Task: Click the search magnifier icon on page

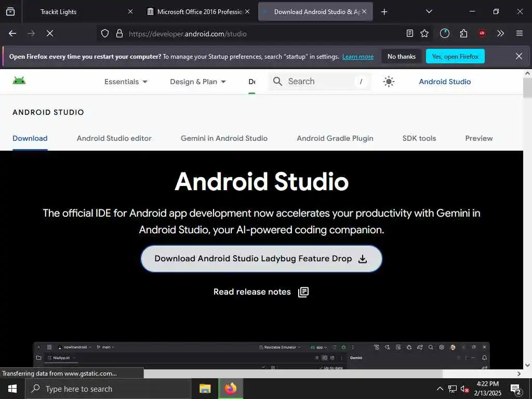Action: 277,82
